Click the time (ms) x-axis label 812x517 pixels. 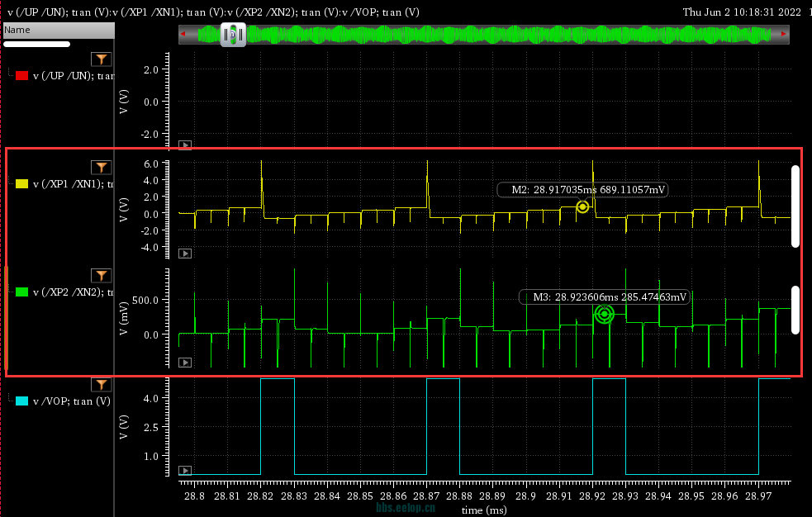tap(484, 510)
